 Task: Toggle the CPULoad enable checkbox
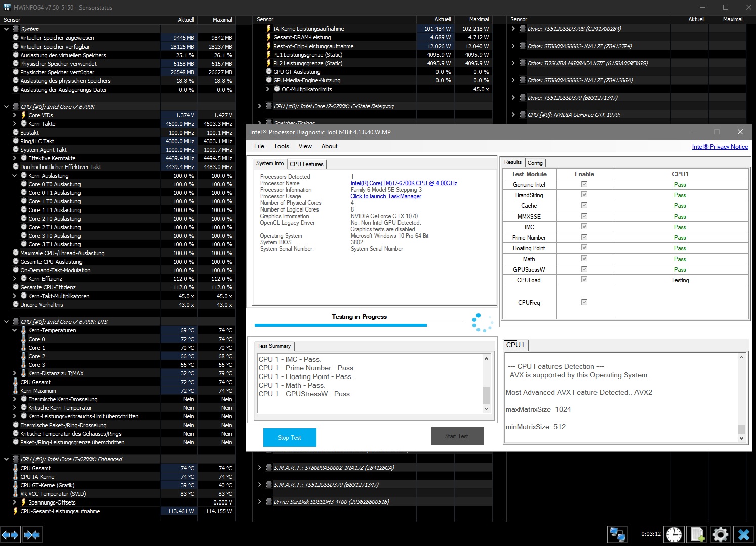click(584, 280)
